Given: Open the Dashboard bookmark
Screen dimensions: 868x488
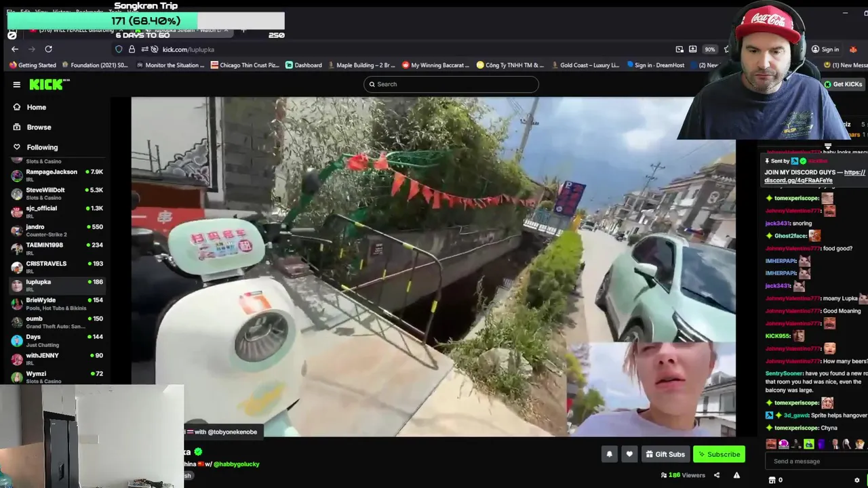Looking at the screenshot, I should 304,65.
